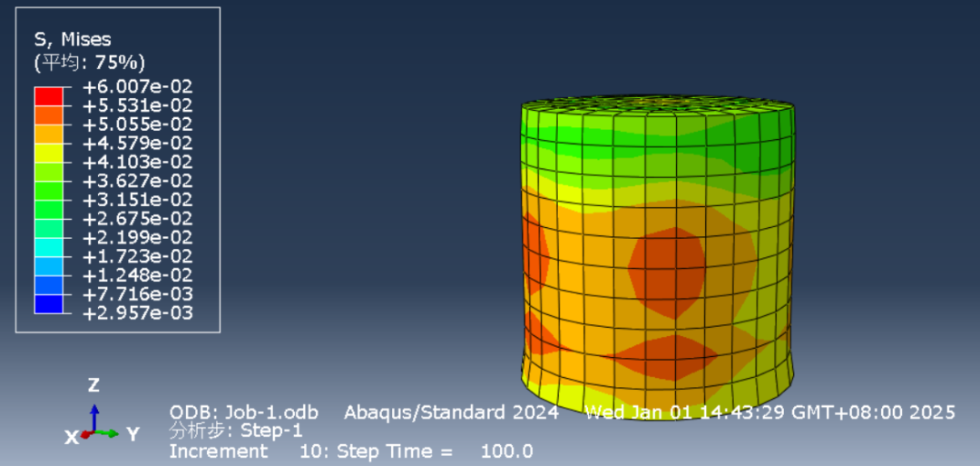Select the ODB: Job-1.odb text
Viewport: 980px width, 466px height.
coord(244,412)
